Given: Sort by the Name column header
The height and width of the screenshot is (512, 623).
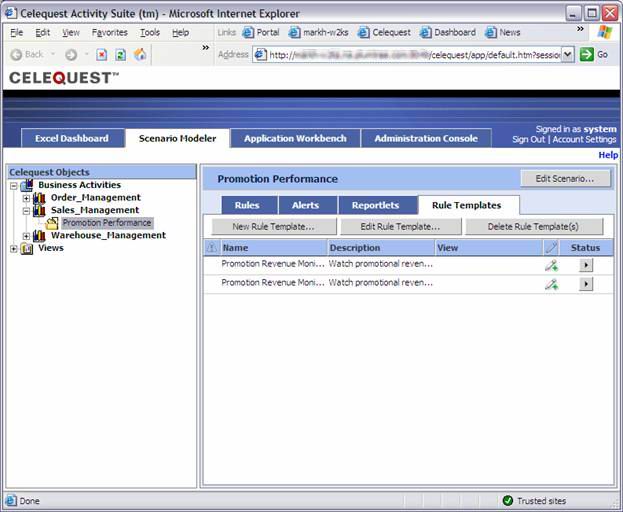Looking at the screenshot, I should coord(273,248).
